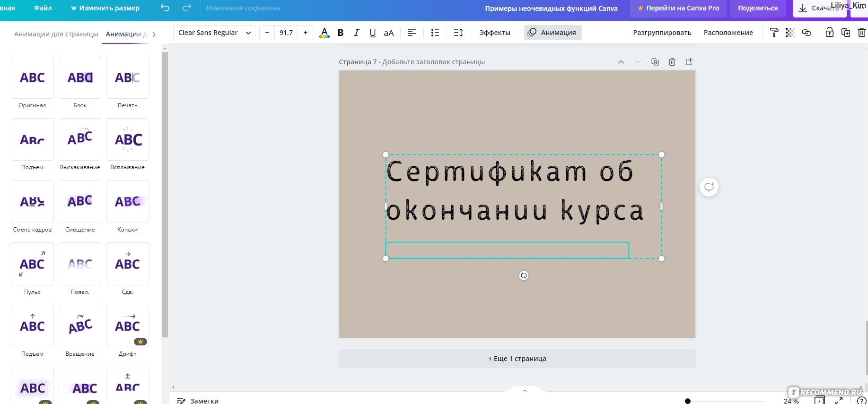Open text color picker
This screenshot has height=404, width=868.
(324, 33)
